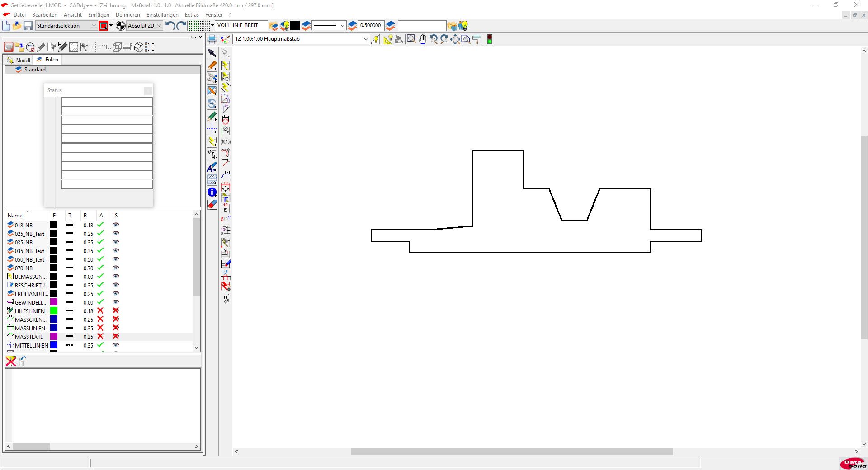Click the redo arrow
The image size is (868, 470).
pyautogui.click(x=181, y=26)
